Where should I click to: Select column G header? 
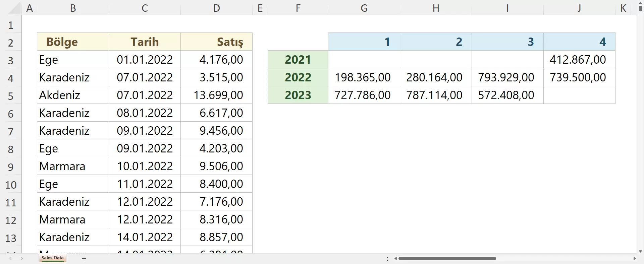pos(364,8)
